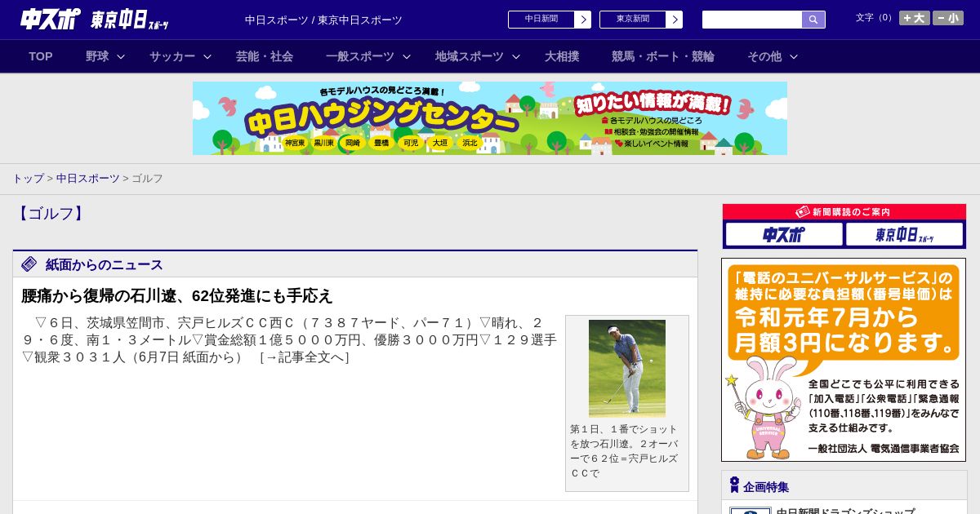Viewport: 980px width, 514px height.
Task: Open the 石川遼 golf photo thumbnail
Action: tap(627, 368)
